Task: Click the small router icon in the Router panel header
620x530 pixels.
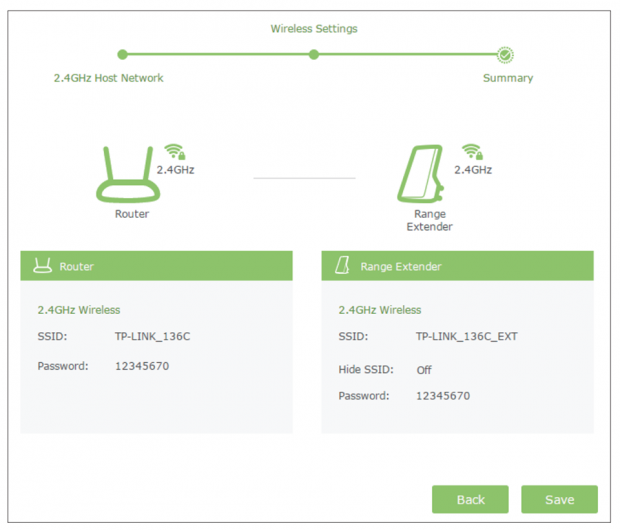Action: point(43,266)
